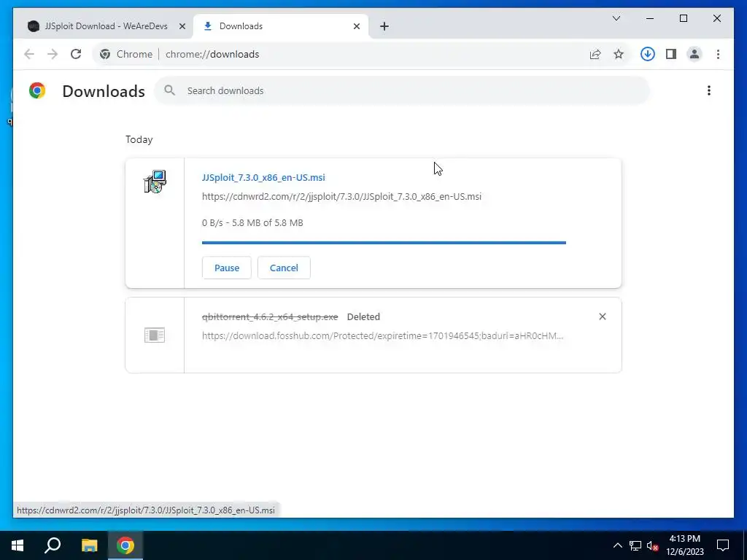The height and width of the screenshot is (560, 747).
Task: Cancel the JJSploit download
Action: (x=284, y=268)
